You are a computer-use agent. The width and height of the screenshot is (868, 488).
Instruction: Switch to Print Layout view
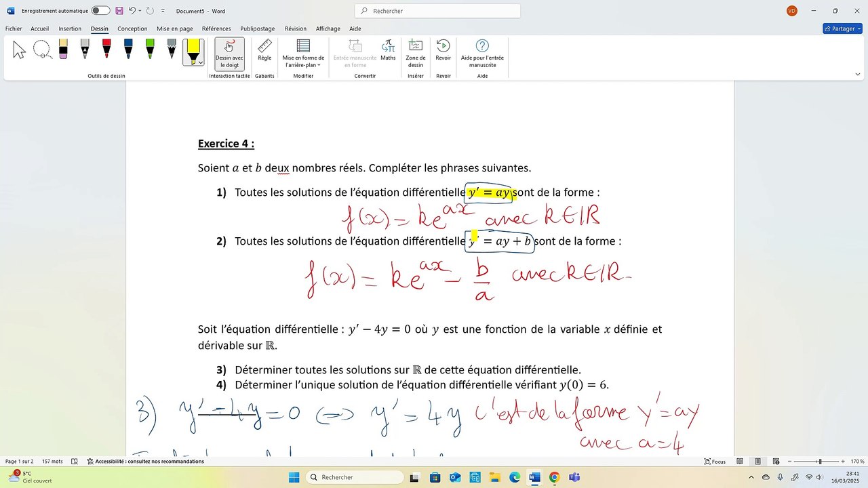pyautogui.click(x=757, y=462)
